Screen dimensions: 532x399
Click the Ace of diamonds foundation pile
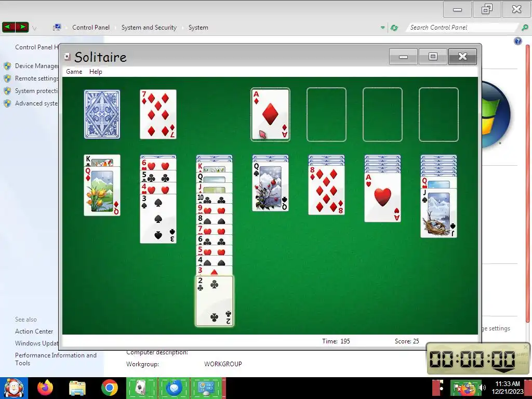[270, 114]
